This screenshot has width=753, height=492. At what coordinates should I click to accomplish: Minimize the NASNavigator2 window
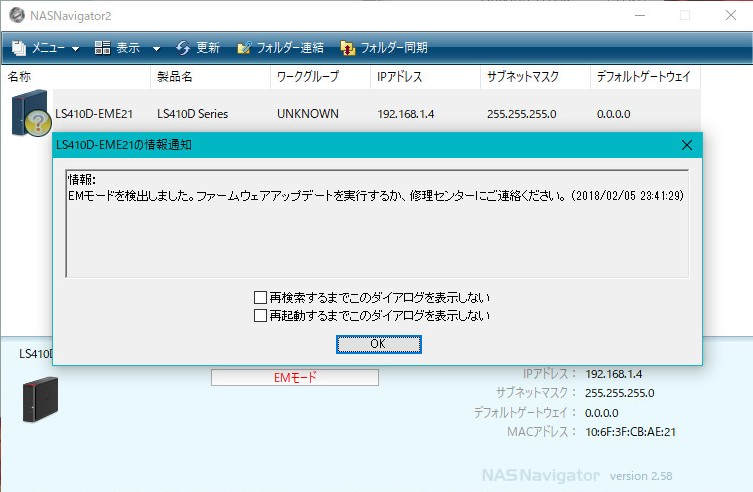(x=640, y=15)
